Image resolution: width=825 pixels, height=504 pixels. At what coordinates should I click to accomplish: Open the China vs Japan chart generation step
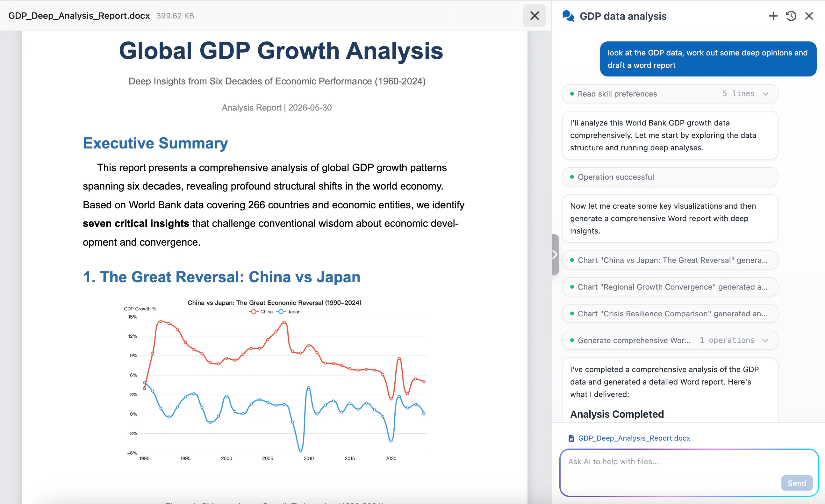pos(670,260)
